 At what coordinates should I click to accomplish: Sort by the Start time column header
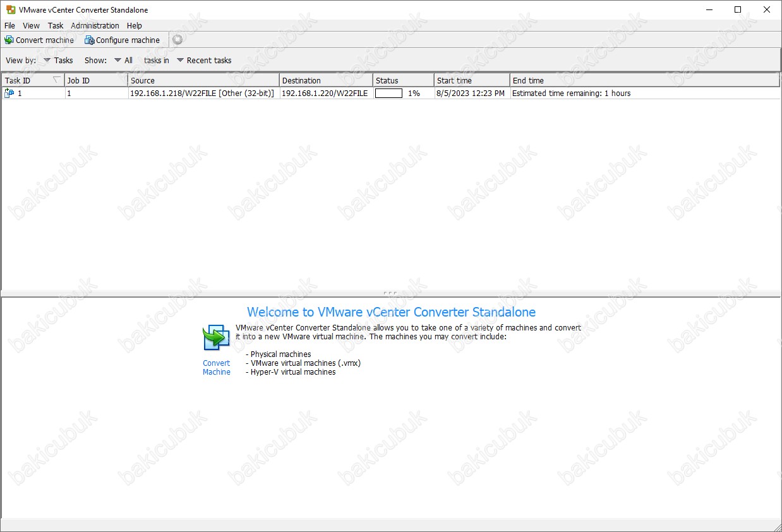coord(472,80)
